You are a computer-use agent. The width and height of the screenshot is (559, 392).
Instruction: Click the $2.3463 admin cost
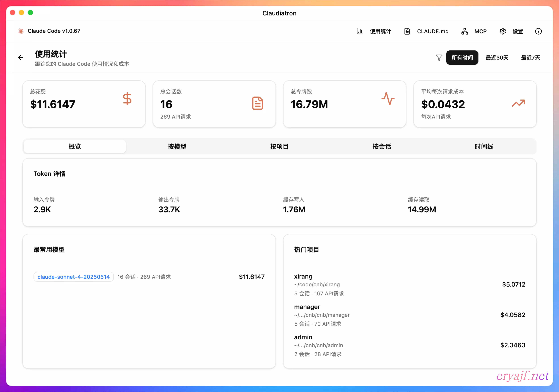[x=513, y=345]
